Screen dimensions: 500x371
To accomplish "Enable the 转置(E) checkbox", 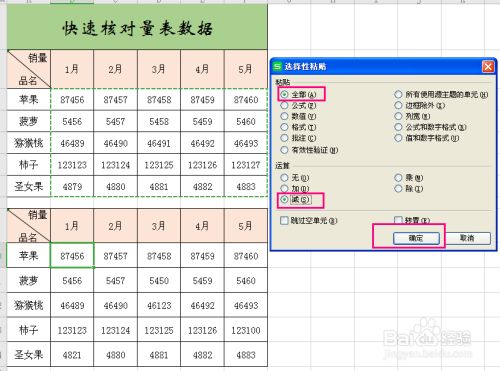I will click(398, 220).
